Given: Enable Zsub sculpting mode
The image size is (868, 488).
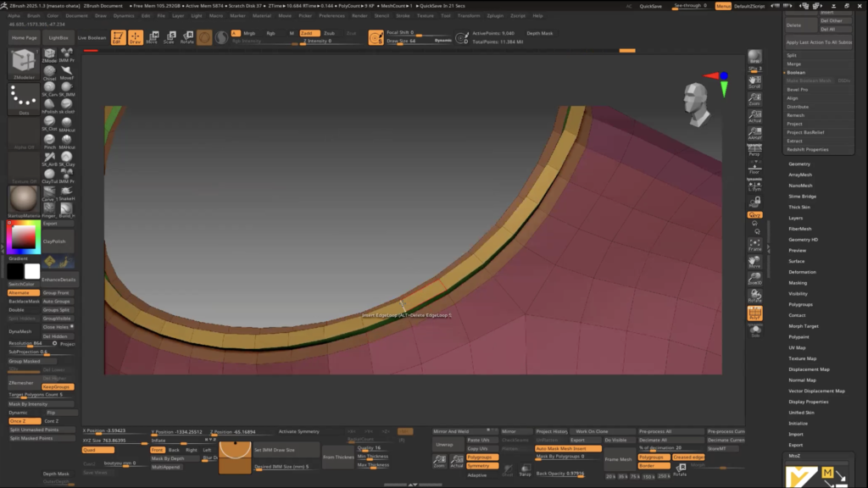Looking at the screenshot, I should [329, 33].
